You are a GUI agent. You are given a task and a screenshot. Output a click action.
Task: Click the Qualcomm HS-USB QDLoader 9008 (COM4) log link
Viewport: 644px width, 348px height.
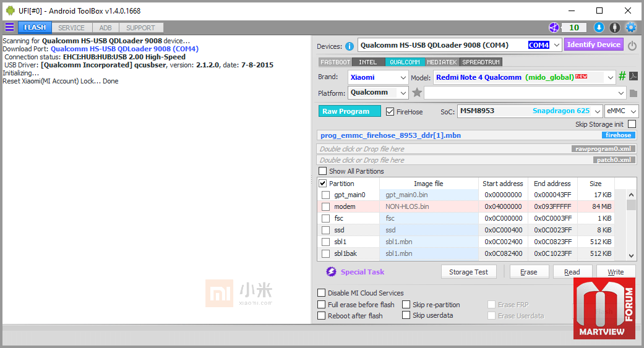[x=124, y=49]
